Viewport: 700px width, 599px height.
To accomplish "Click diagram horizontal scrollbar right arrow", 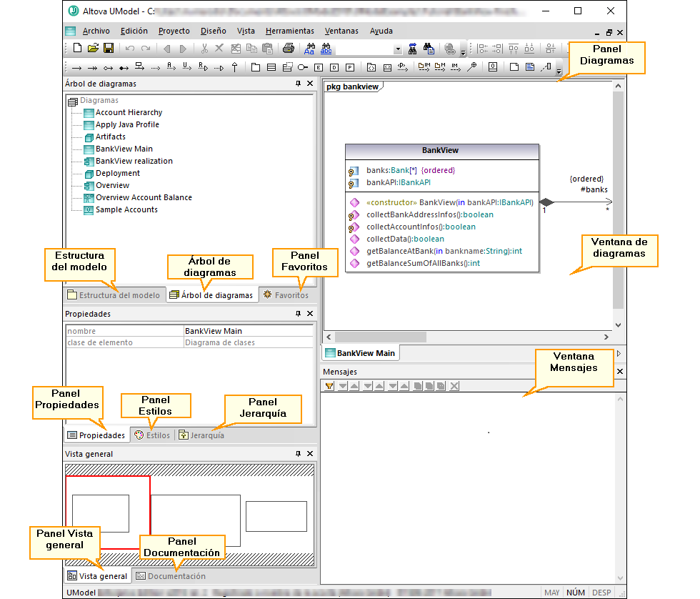I will click(x=606, y=337).
